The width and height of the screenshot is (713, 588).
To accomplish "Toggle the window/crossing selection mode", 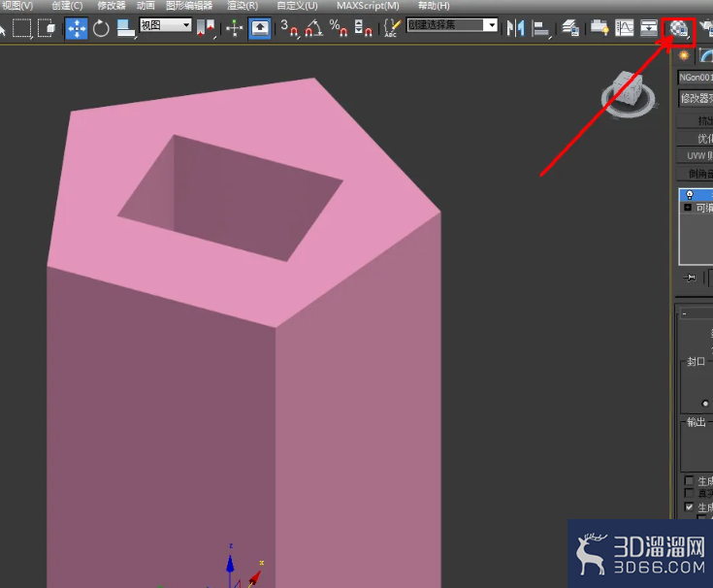I will 47,28.
